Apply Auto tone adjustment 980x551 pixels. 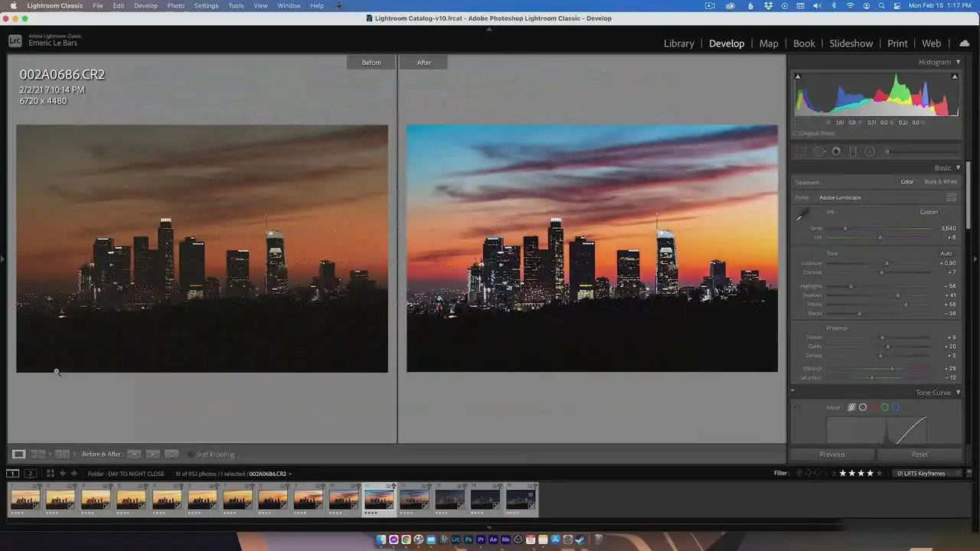click(946, 253)
